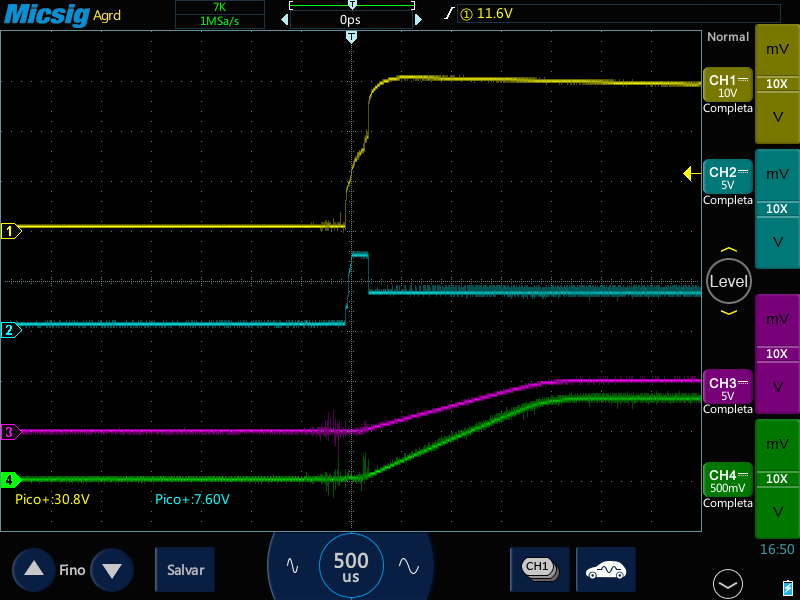
Task: Tap mV on the CH2 cyan scale bar
Action: (x=777, y=174)
